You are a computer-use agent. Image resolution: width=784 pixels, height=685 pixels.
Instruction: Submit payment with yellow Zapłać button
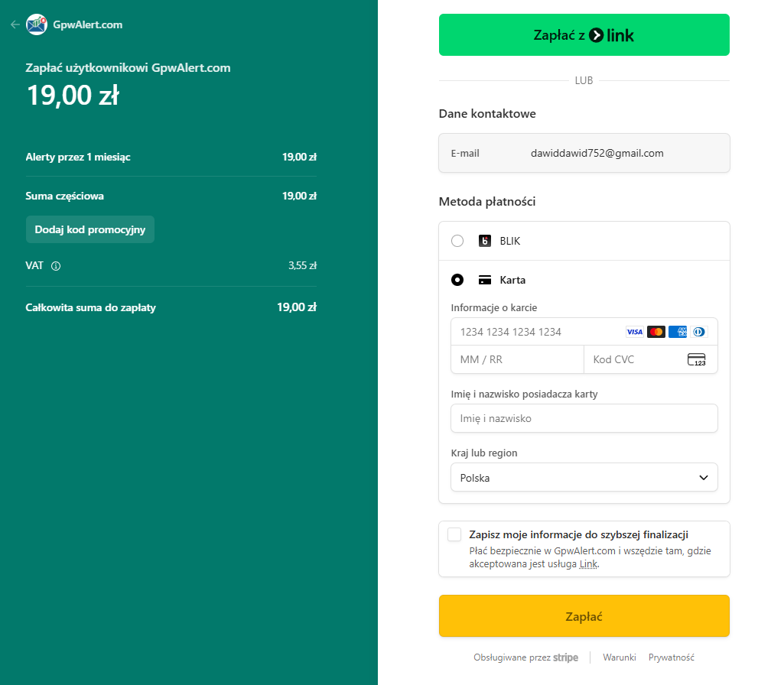click(584, 616)
